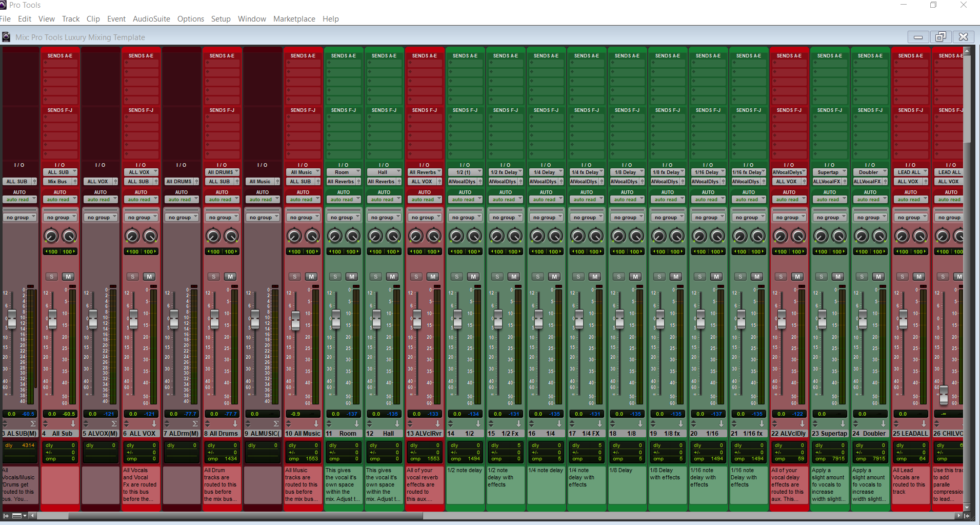Click the volume fader on 1/4 FX track
Image resolution: width=980 pixels, height=525 pixels.
click(579, 319)
